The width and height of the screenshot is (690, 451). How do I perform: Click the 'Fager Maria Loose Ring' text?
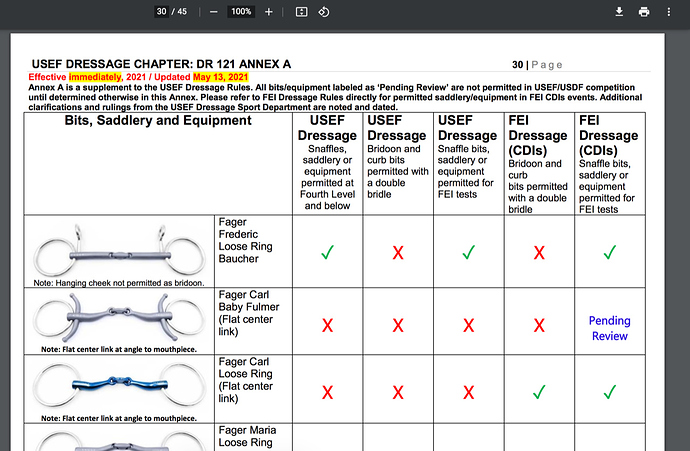[x=247, y=436]
